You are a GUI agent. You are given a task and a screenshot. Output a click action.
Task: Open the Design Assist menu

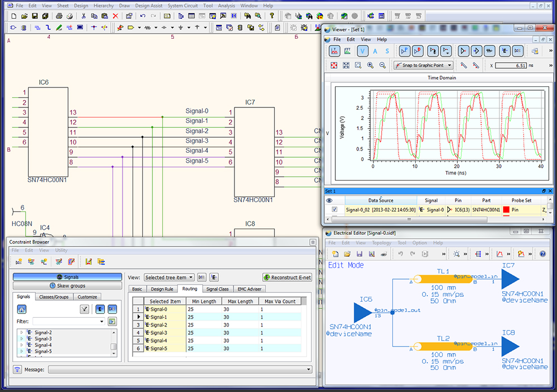click(x=149, y=6)
